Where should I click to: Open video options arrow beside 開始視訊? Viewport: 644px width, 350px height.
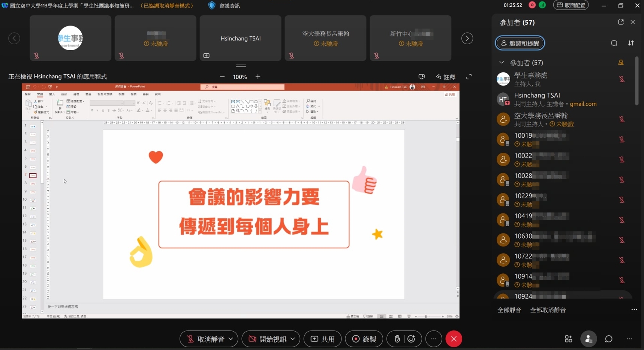point(293,339)
